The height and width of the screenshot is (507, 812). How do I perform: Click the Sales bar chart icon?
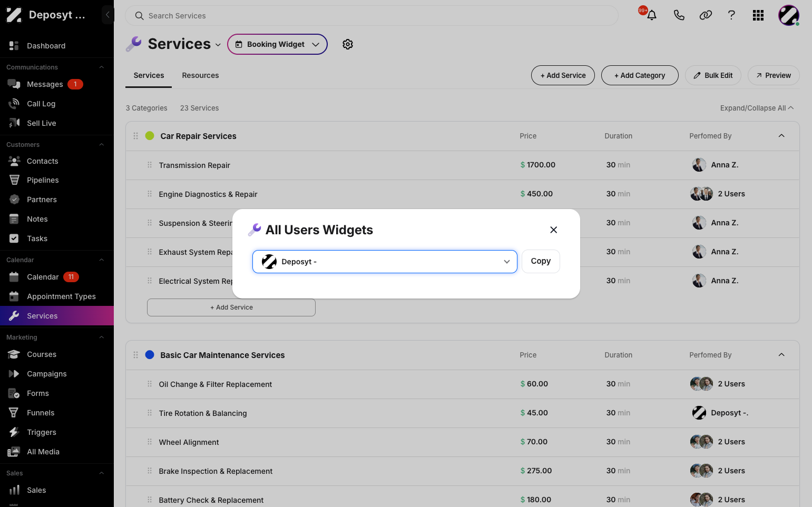[x=14, y=490]
